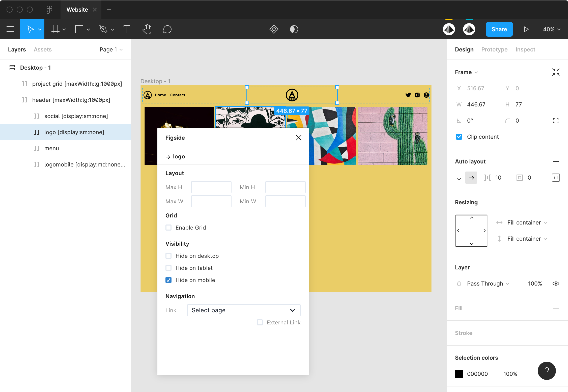Screen dimensions: 568x392
Task: Check Hide on tablet
Action: click(168, 268)
